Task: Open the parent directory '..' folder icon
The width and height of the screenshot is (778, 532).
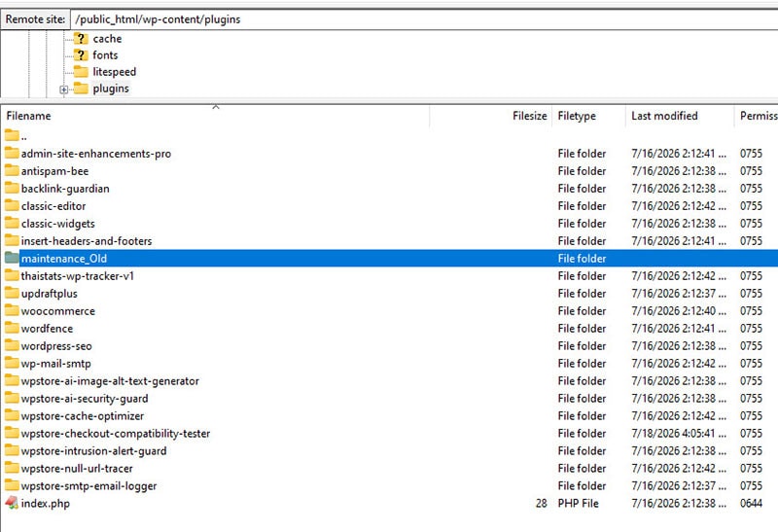Action: point(12,135)
